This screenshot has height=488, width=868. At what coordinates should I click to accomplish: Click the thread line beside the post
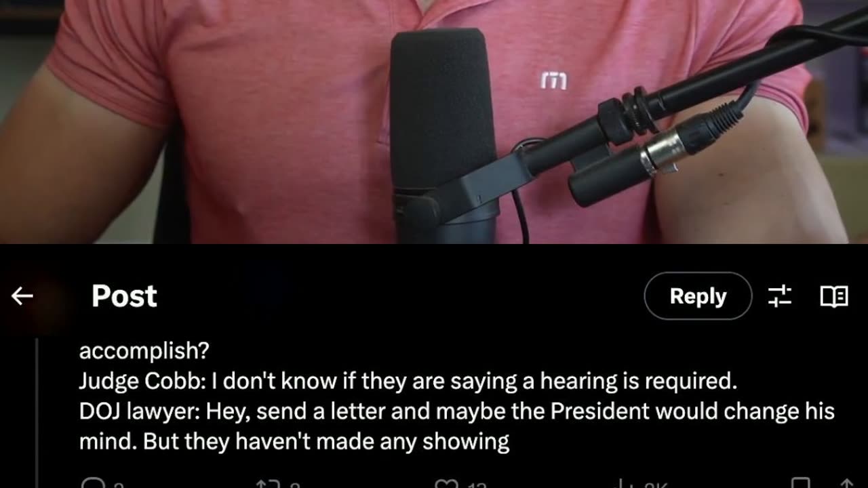(x=36, y=413)
